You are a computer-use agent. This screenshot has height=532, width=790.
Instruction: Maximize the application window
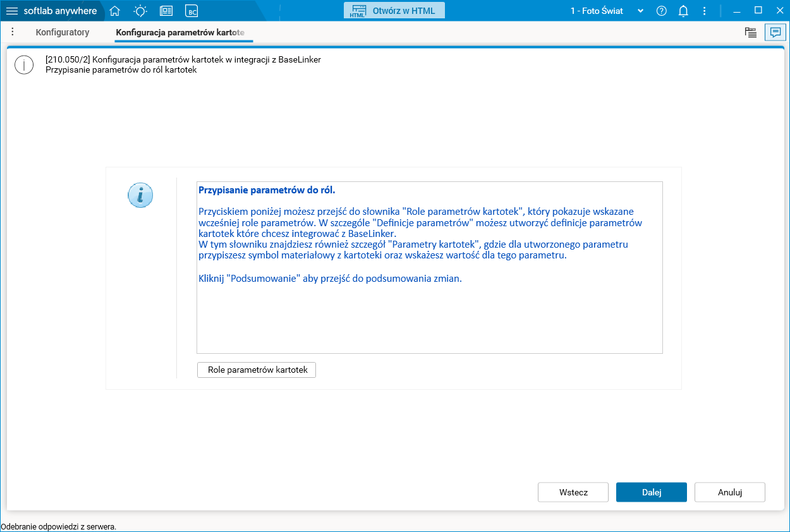coord(758,11)
